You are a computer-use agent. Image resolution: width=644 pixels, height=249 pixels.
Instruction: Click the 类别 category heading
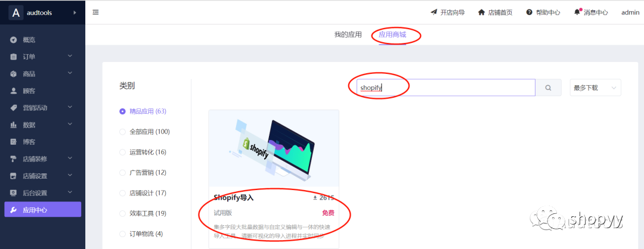(x=127, y=86)
